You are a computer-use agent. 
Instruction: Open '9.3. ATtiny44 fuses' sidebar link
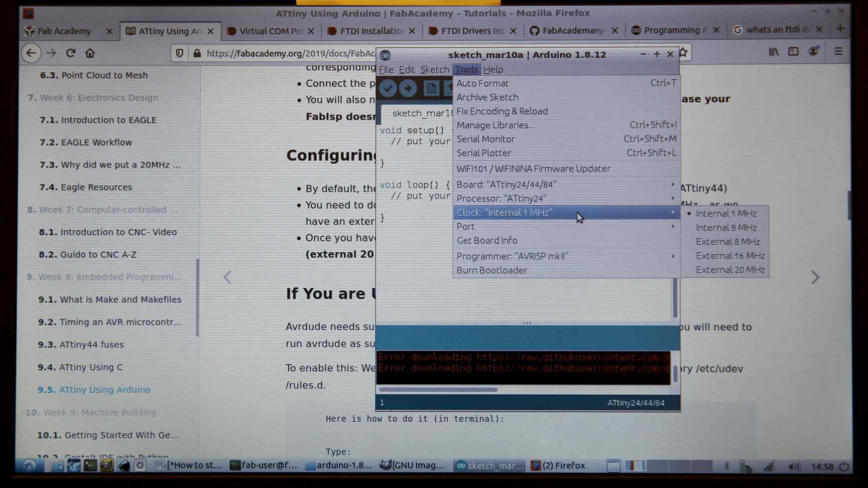tap(81, 344)
